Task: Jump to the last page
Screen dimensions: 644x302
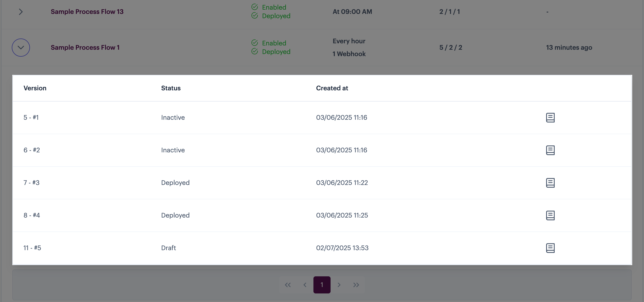Action: 356,285
